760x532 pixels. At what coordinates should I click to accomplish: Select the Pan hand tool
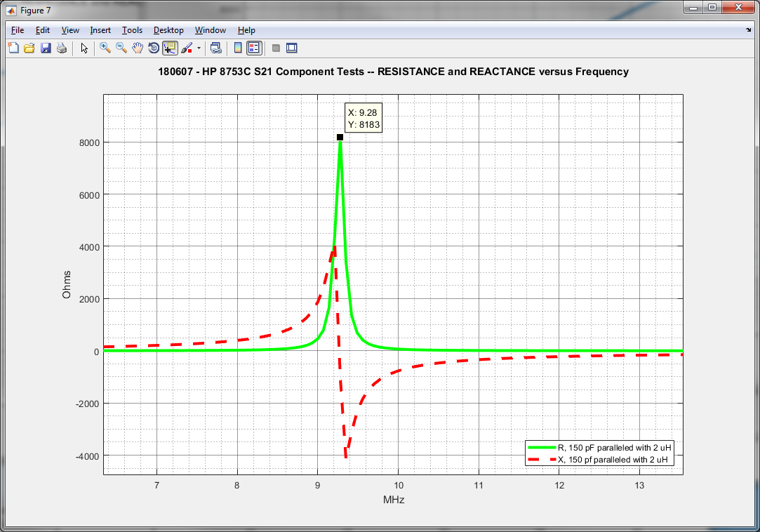point(138,48)
